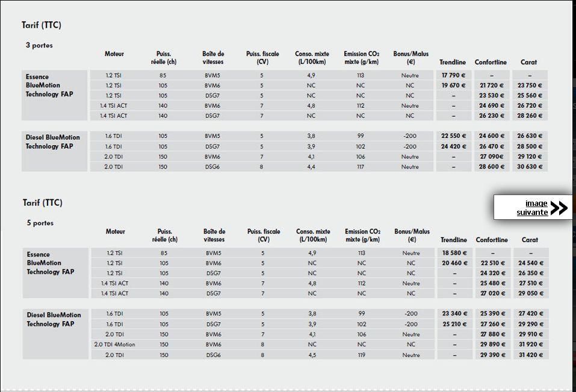Image resolution: width=576 pixels, height=392 pixels.
Task: Select 5 portes diesel Confortline 25 390 €
Action: (492, 314)
